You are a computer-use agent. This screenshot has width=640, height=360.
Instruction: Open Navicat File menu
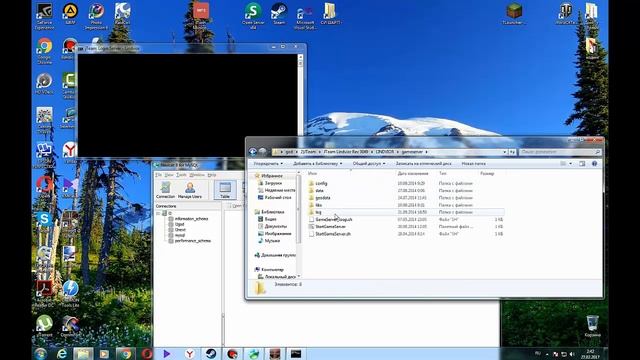tap(158, 175)
